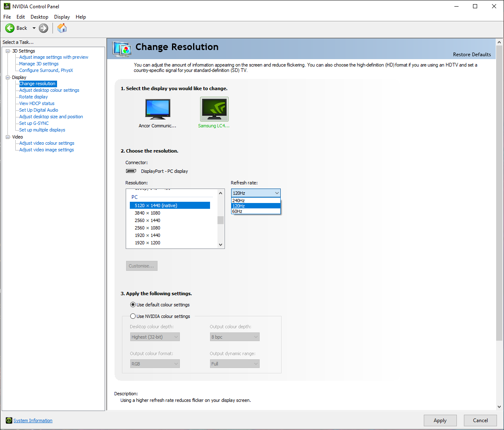Click main panel scroll down arrow
This screenshot has height=430, width=504.
click(499, 407)
